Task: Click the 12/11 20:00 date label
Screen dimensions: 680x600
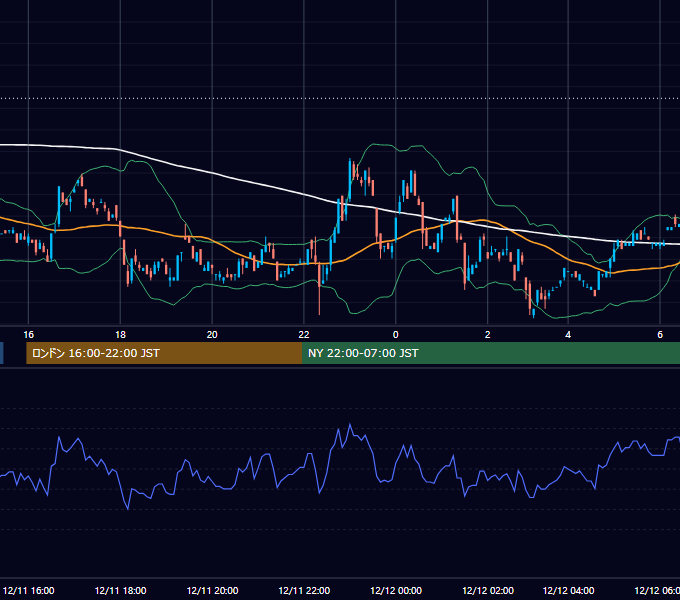Action: pyautogui.click(x=212, y=590)
